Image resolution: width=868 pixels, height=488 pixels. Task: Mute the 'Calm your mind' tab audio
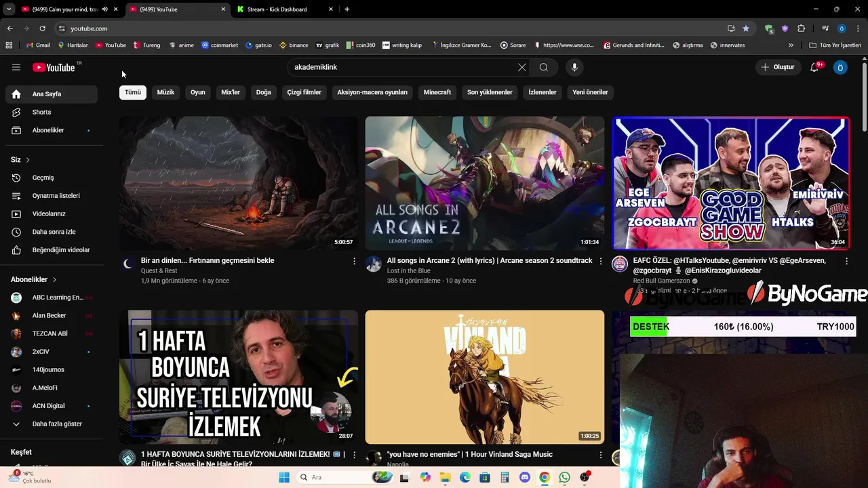click(104, 9)
